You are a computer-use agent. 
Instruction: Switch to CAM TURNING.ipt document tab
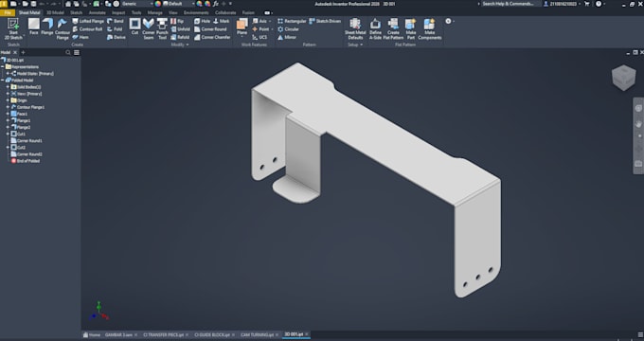point(257,334)
